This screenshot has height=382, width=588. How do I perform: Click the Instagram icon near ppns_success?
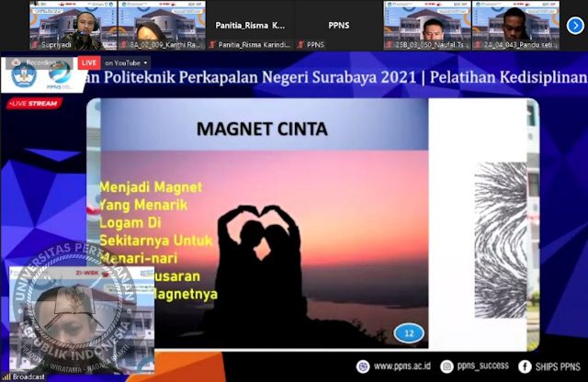(x=447, y=366)
